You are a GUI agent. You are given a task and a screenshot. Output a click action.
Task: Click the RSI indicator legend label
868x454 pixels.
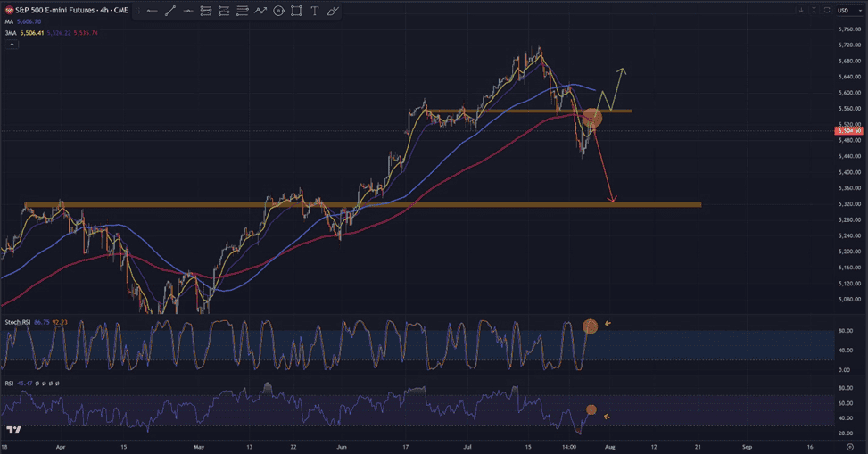pos(9,384)
